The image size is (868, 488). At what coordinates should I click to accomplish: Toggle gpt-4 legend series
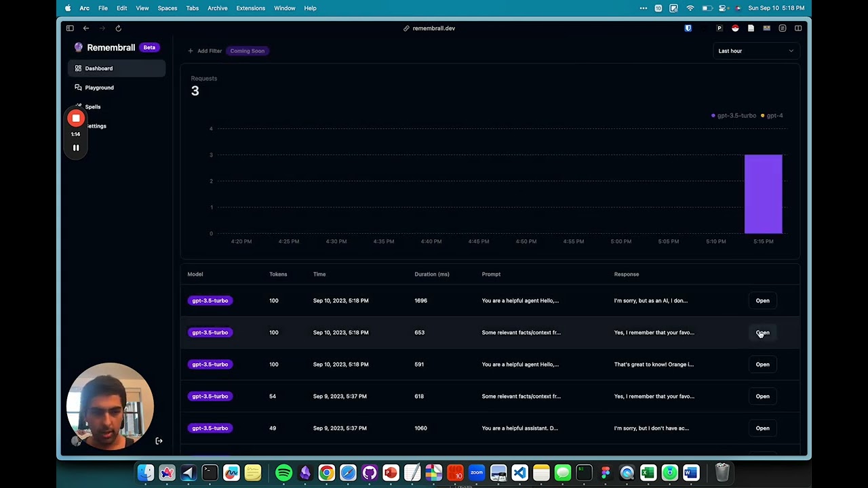tap(772, 116)
